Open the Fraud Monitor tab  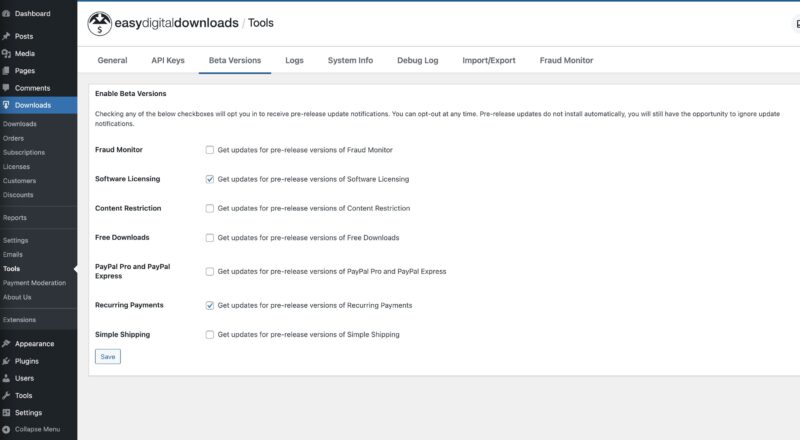[566, 60]
